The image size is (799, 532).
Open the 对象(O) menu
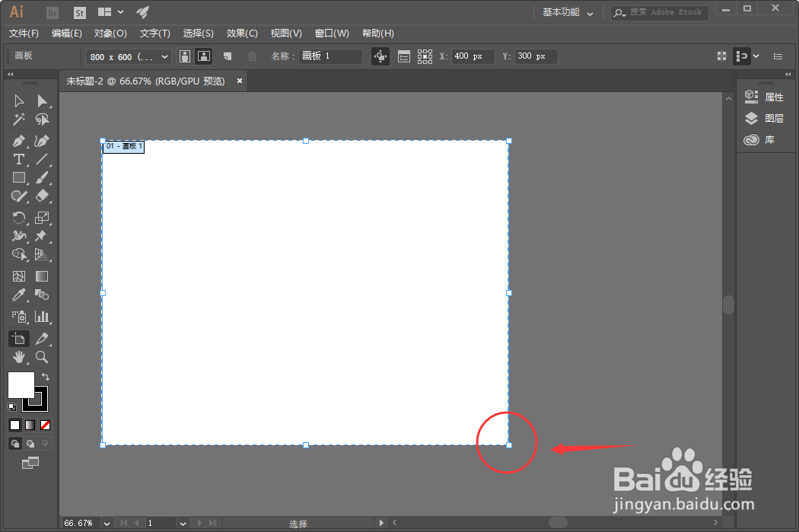point(110,33)
